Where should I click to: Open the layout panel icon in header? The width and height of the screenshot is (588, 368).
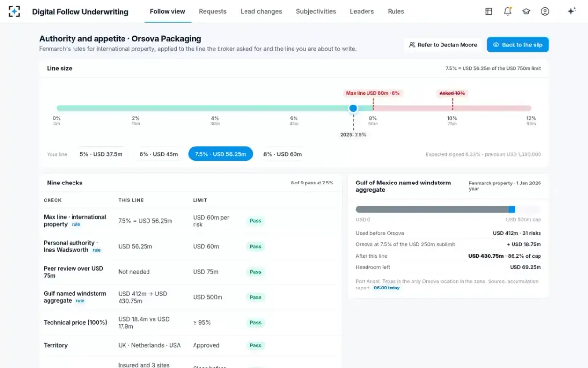point(489,11)
